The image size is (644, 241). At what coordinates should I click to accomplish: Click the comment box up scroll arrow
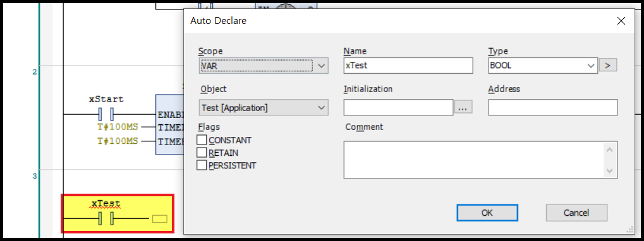[609, 150]
